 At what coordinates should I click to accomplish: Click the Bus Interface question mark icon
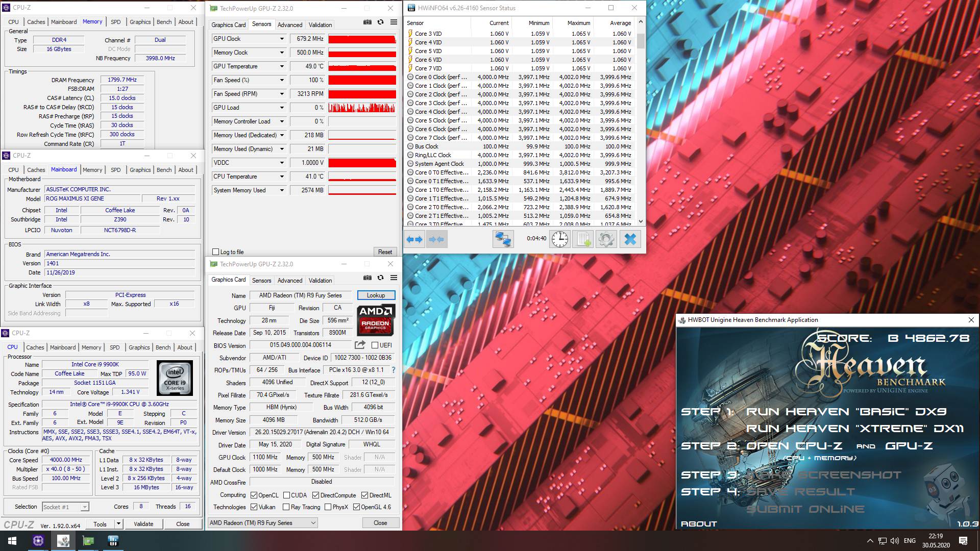pos(393,370)
